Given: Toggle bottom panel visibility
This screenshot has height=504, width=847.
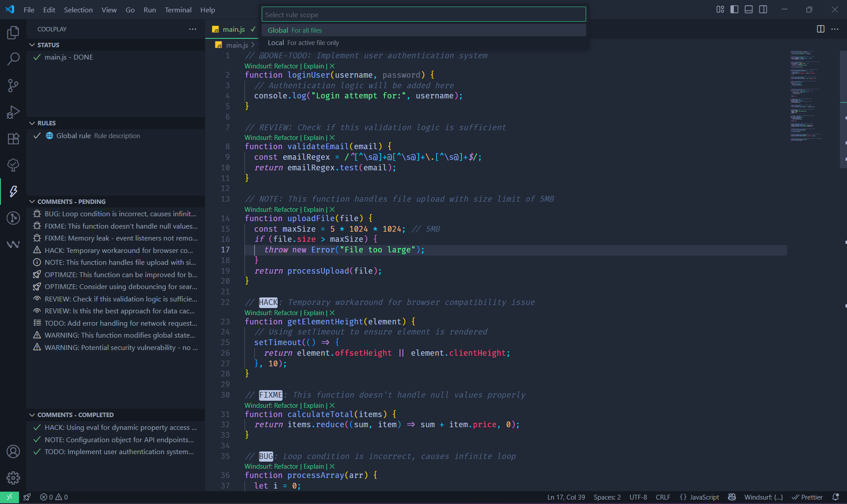Looking at the screenshot, I should [x=749, y=9].
